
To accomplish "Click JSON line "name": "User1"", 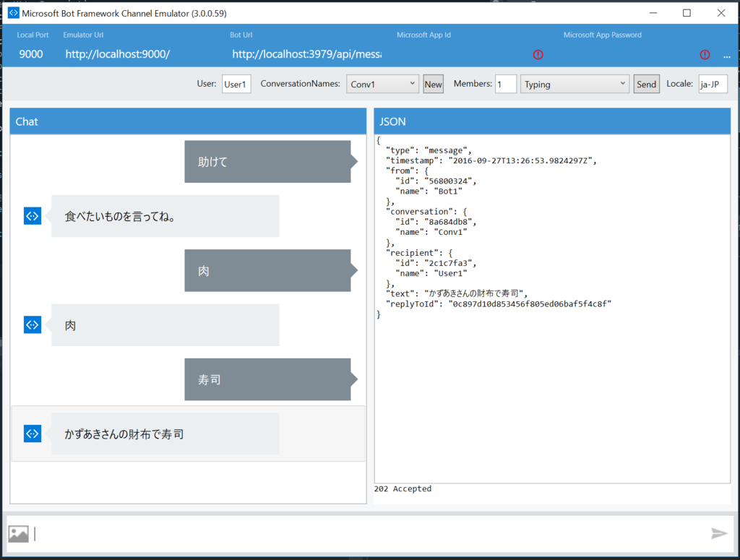I will coord(431,273).
